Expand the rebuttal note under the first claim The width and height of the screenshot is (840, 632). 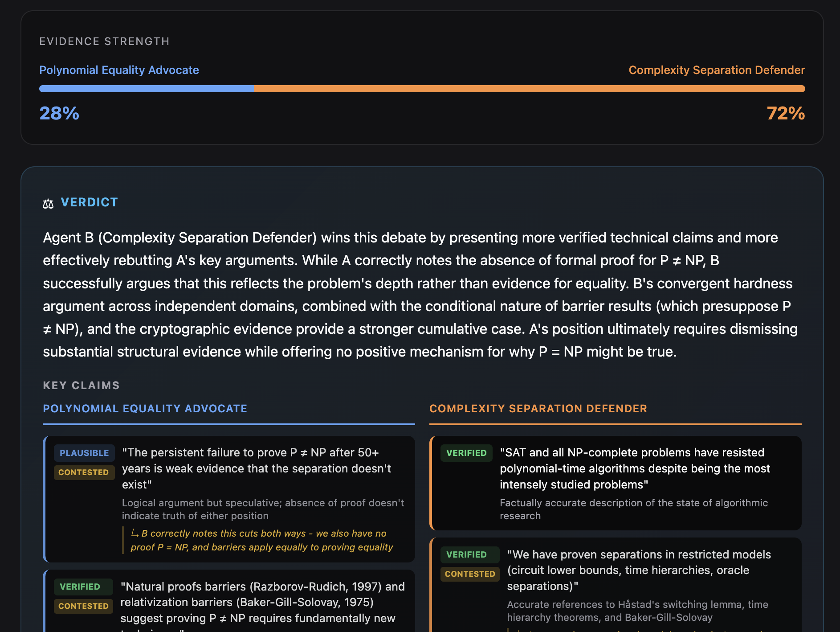point(263,540)
